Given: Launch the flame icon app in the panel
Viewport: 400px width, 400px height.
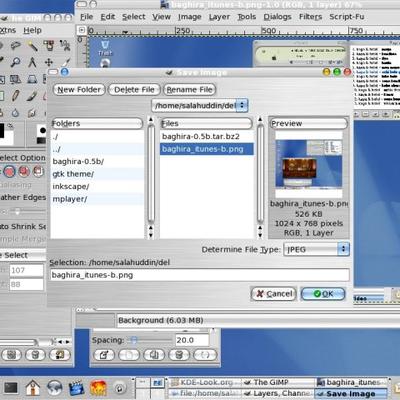Looking at the screenshot, I should pyautogui.click(x=98, y=388).
